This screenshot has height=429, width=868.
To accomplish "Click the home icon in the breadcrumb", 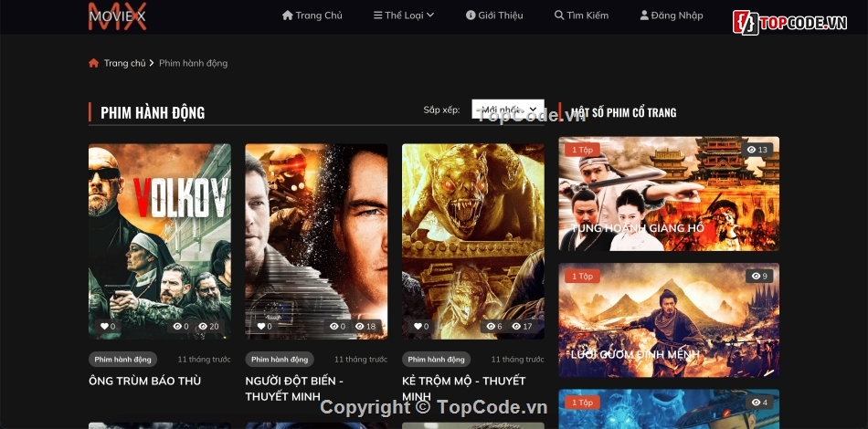I will tap(93, 63).
